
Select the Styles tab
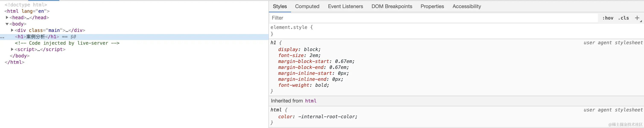coord(280,6)
